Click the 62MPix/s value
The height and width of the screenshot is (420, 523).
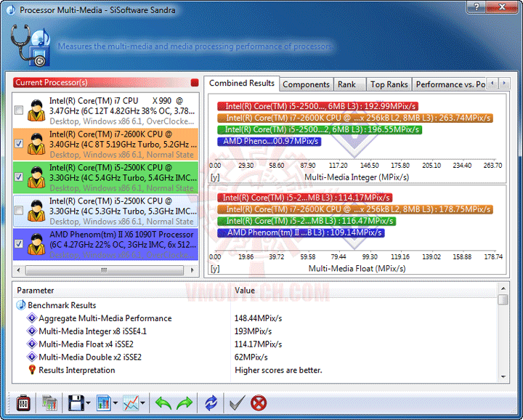(x=251, y=358)
